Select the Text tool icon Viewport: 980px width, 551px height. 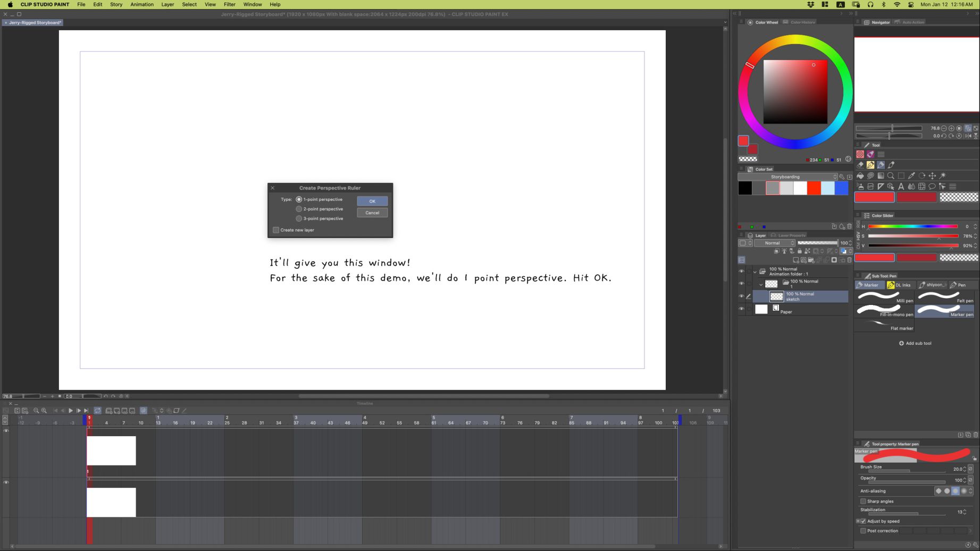[901, 187]
